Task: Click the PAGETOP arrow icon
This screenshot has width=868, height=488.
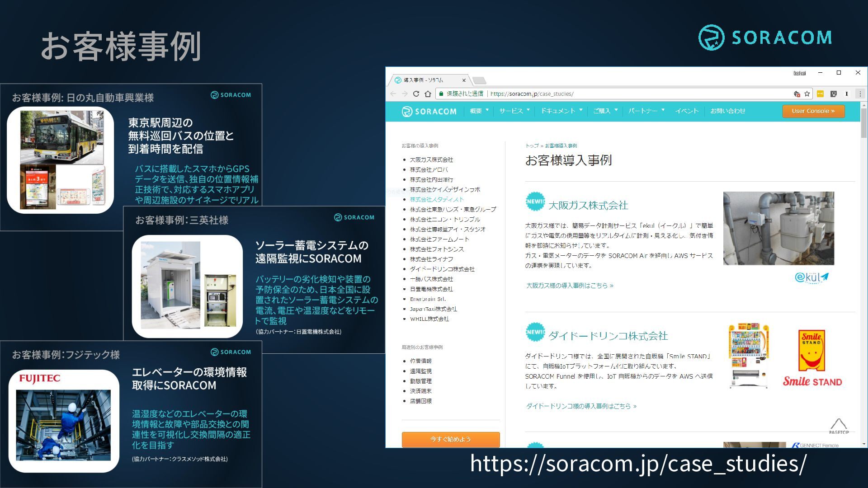Action: tap(839, 426)
